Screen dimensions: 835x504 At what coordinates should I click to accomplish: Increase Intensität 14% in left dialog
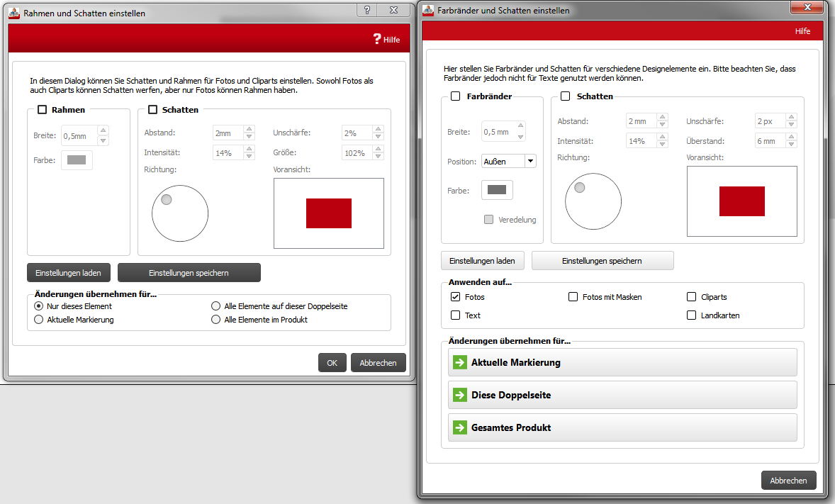pyautogui.click(x=249, y=149)
